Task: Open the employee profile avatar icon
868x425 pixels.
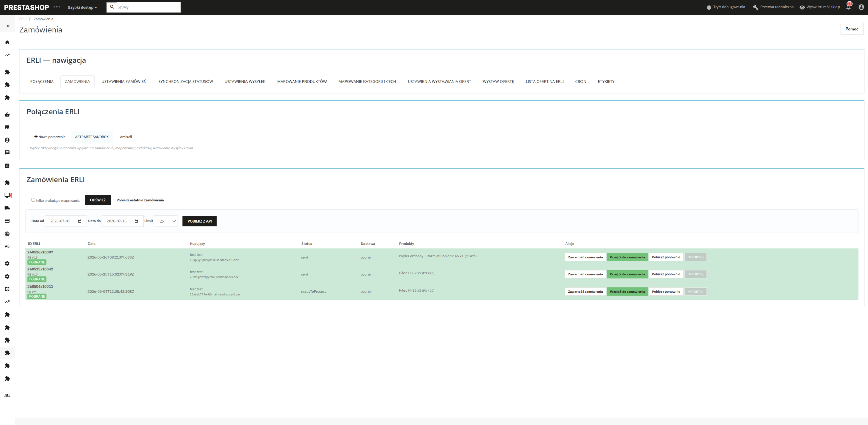Action: pyautogui.click(x=861, y=7)
